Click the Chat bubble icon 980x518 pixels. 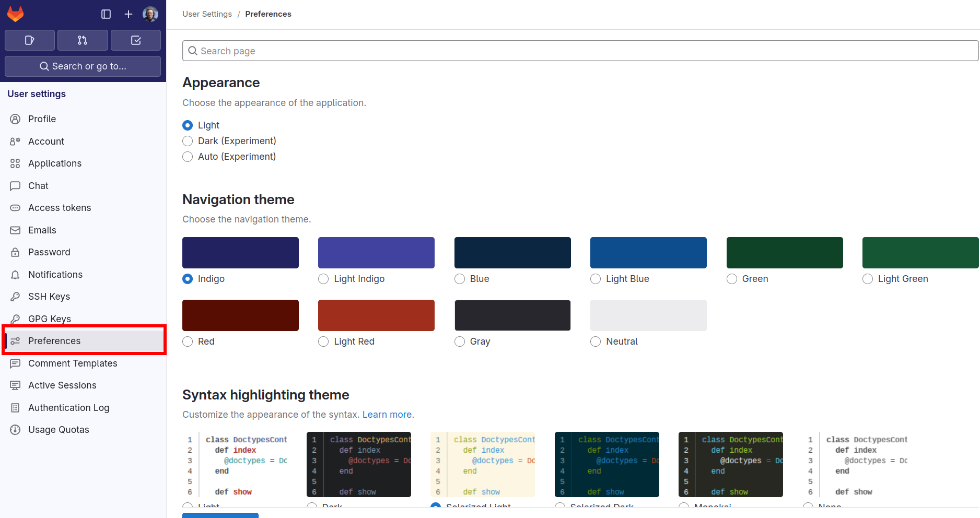pos(15,186)
